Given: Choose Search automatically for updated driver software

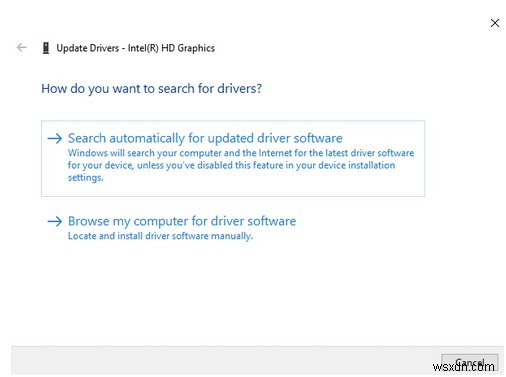Looking at the screenshot, I should (x=233, y=159).
